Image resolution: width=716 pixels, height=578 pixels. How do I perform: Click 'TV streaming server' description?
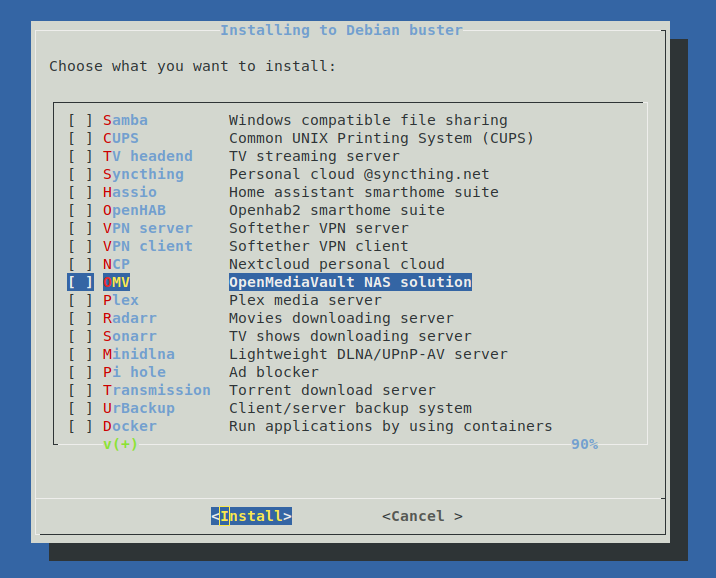[x=314, y=156]
